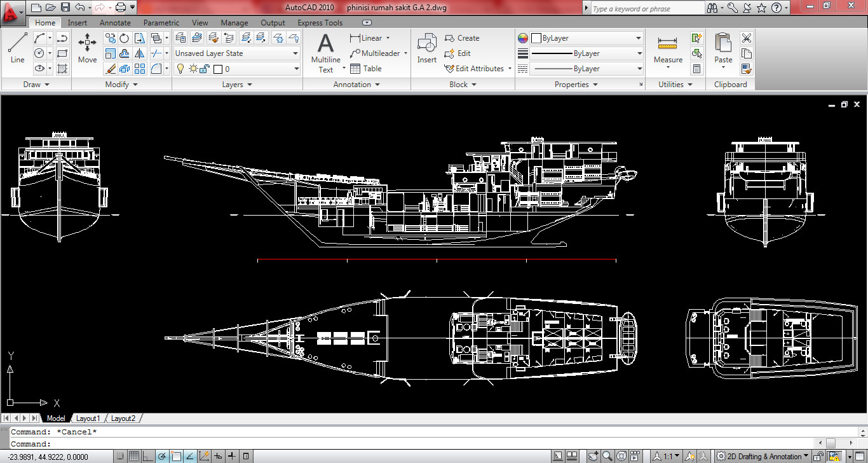The width and height of the screenshot is (868, 463).
Task: Click the ByLayer color swatch
Action: 536,38
